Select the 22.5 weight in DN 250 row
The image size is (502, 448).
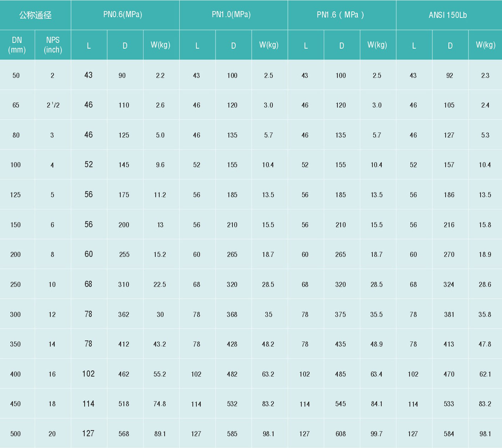pos(160,284)
